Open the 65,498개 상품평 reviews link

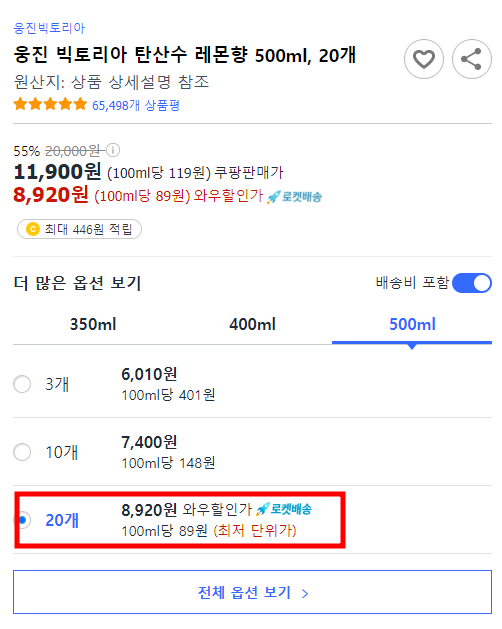136,106
